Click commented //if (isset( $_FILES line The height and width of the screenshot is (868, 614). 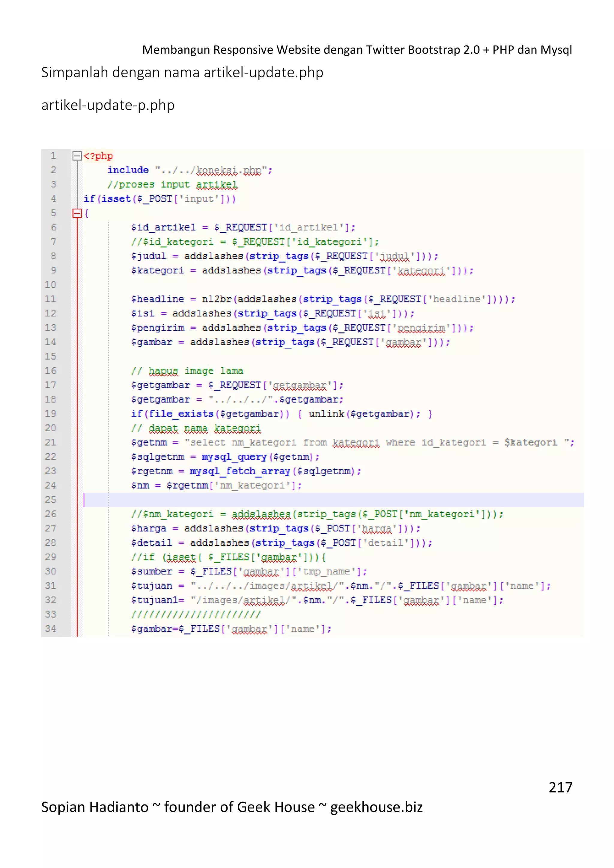[228, 557]
